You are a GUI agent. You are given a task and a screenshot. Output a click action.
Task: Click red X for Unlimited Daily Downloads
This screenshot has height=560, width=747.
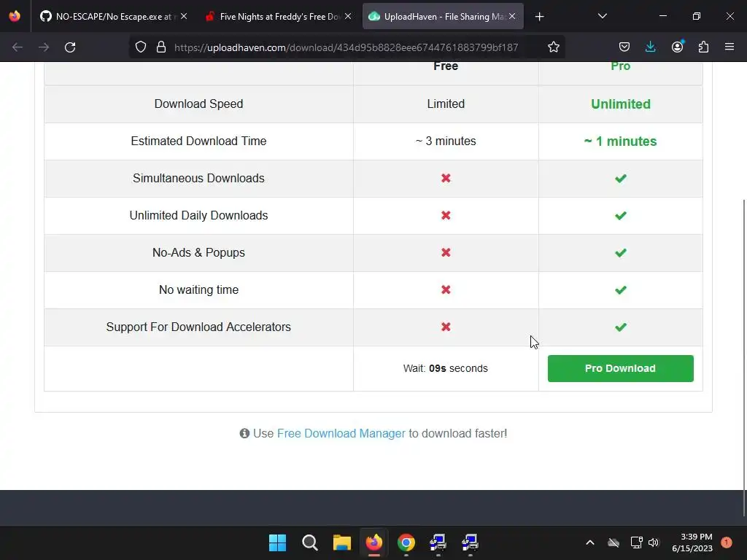tap(446, 215)
